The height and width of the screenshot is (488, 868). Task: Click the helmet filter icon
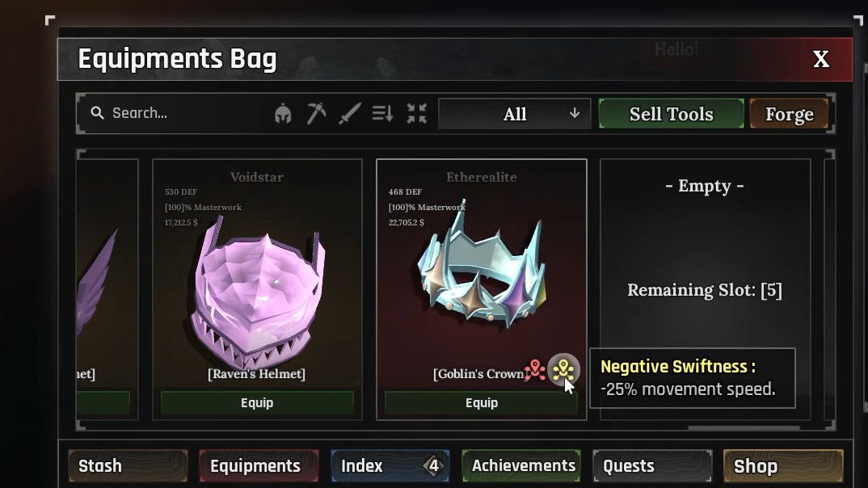click(x=283, y=113)
